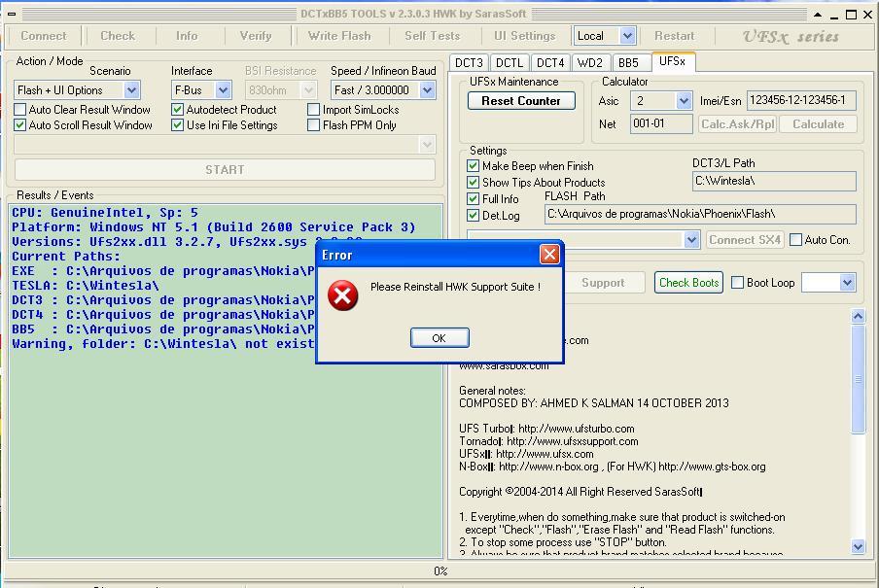Click the red error icon in the dialog

[x=342, y=295]
